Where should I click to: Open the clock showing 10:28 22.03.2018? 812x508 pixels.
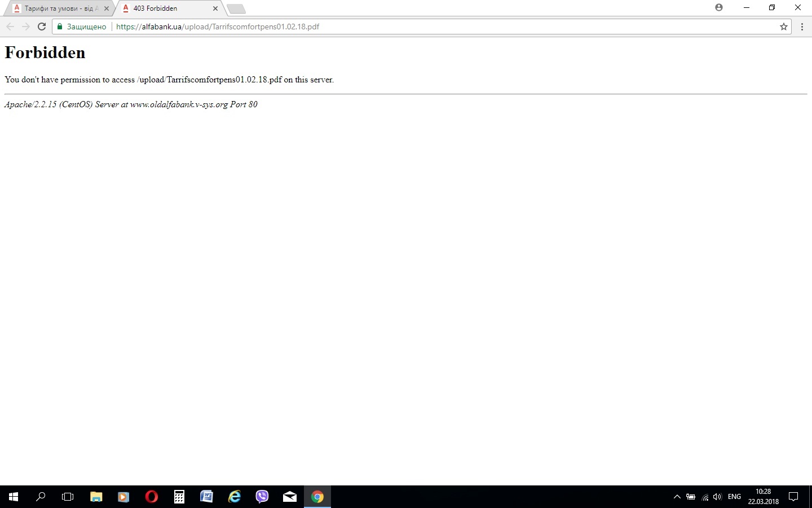tap(764, 497)
